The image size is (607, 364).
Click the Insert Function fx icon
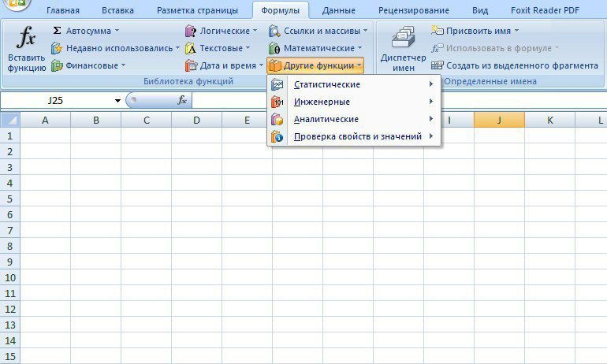tap(26, 38)
